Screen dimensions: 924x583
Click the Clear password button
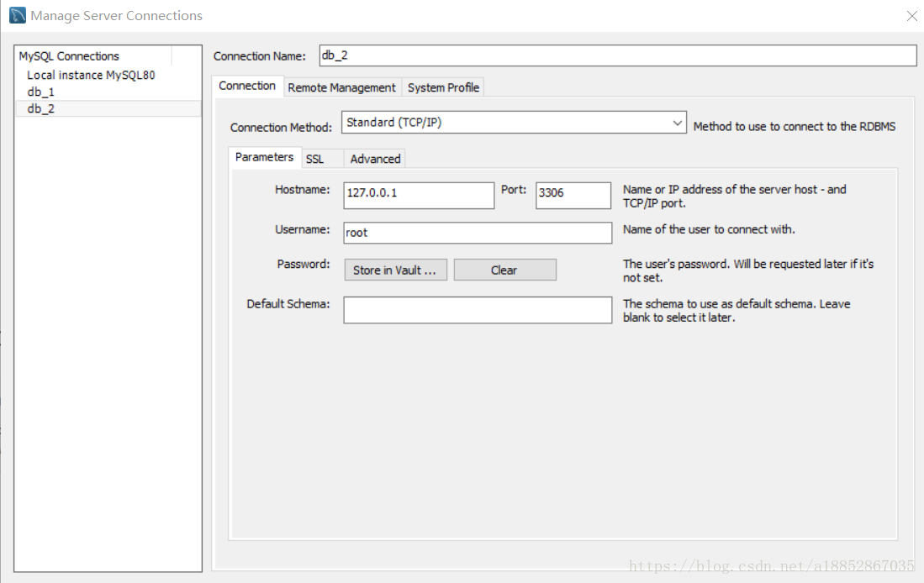click(x=504, y=270)
